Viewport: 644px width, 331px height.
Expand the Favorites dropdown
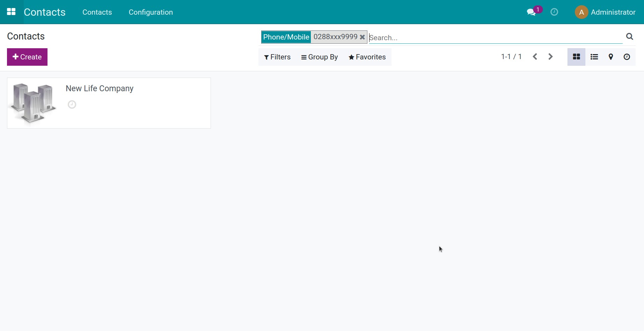click(367, 57)
